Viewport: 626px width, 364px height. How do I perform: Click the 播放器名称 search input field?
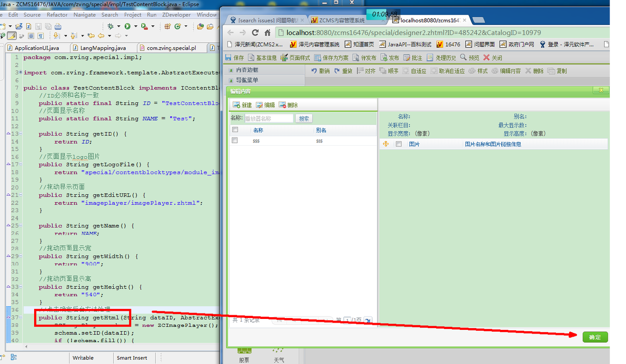(x=269, y=118)
